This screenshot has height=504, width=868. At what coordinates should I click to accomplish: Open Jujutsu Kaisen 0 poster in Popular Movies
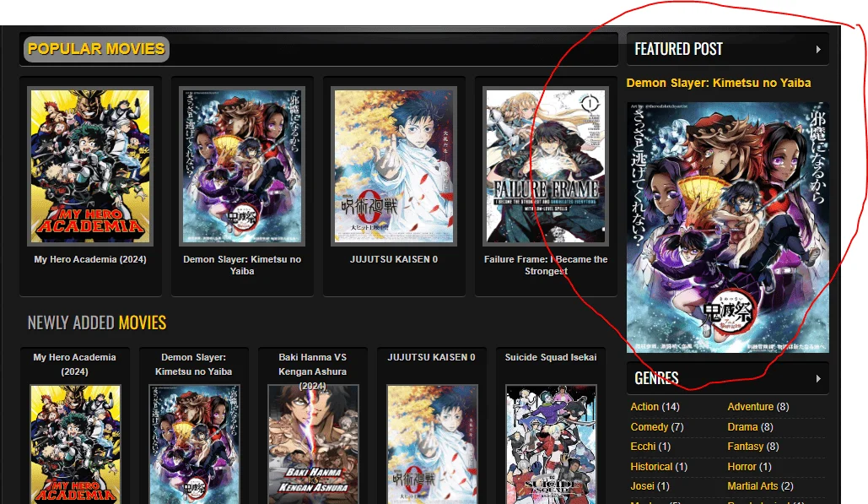394,166
